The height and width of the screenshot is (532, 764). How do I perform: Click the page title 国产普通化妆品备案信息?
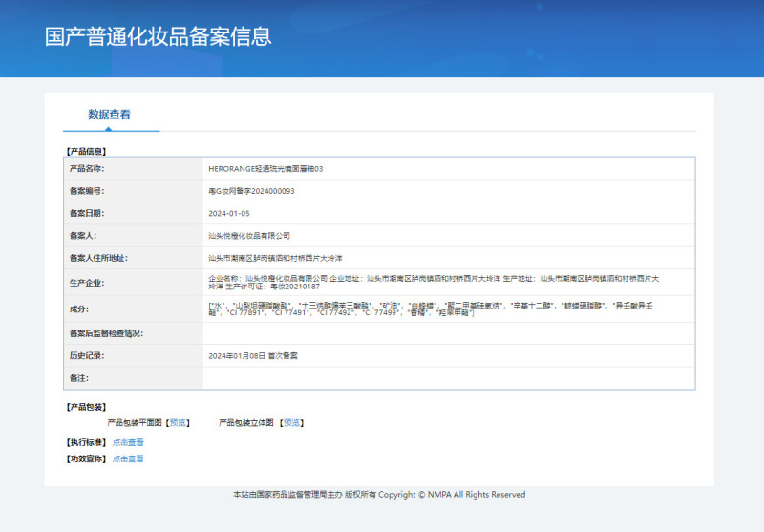[x=159, y=37]
